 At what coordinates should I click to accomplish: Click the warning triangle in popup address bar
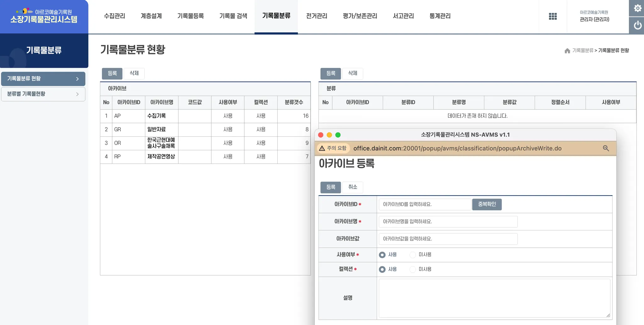(x=322, y=148)
